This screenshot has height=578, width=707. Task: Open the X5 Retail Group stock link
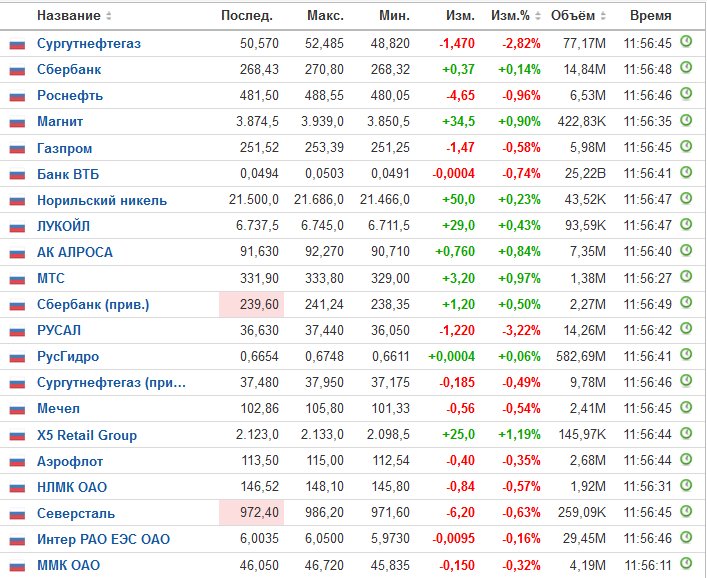[x=87, y=435]
